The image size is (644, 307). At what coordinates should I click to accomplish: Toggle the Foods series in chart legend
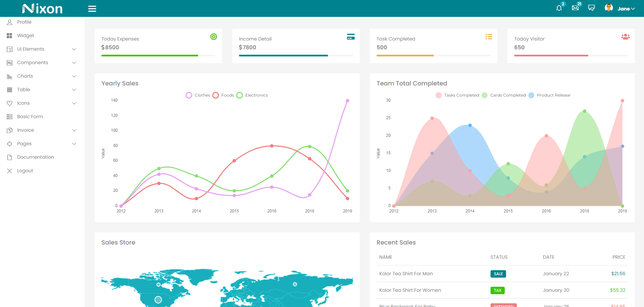[x=223, y=95]
